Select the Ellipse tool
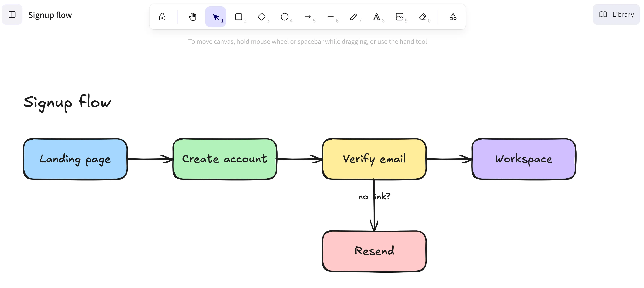 click(x=284, y=17)
